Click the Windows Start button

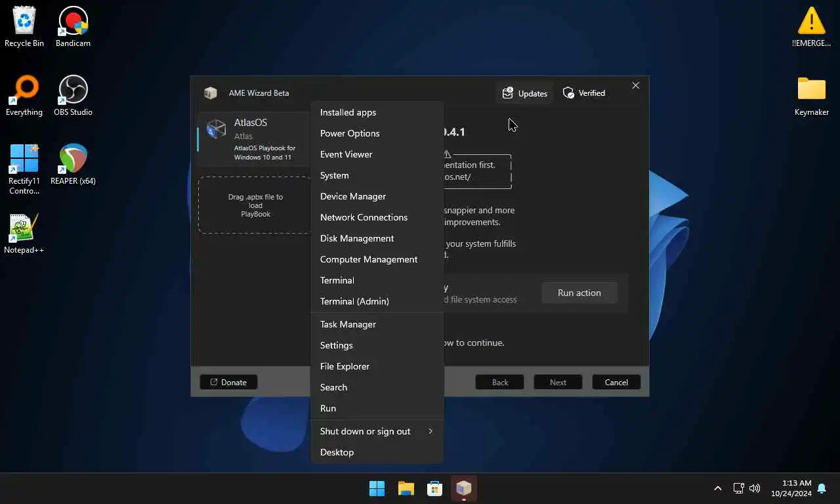pos(377,488)
